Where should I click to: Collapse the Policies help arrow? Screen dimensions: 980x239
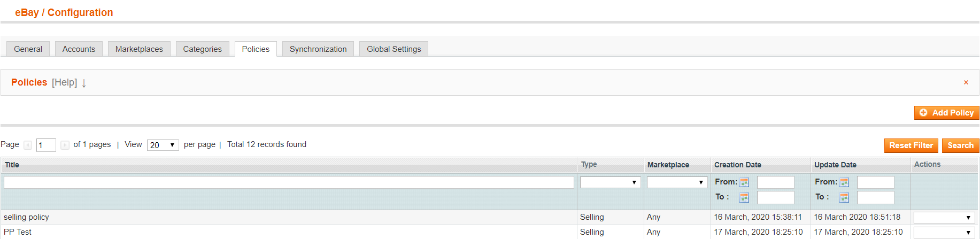coord(84,83)
